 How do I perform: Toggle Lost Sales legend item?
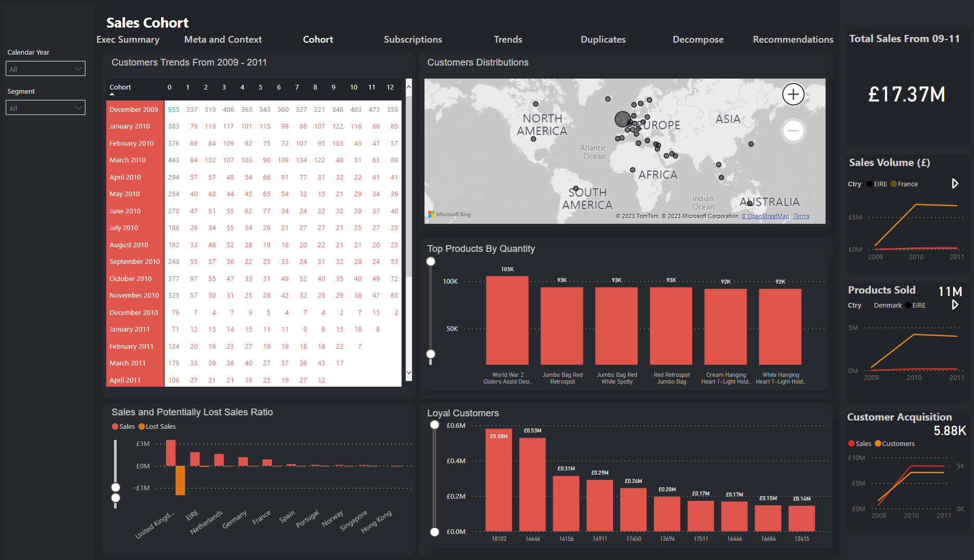[157, 427]
